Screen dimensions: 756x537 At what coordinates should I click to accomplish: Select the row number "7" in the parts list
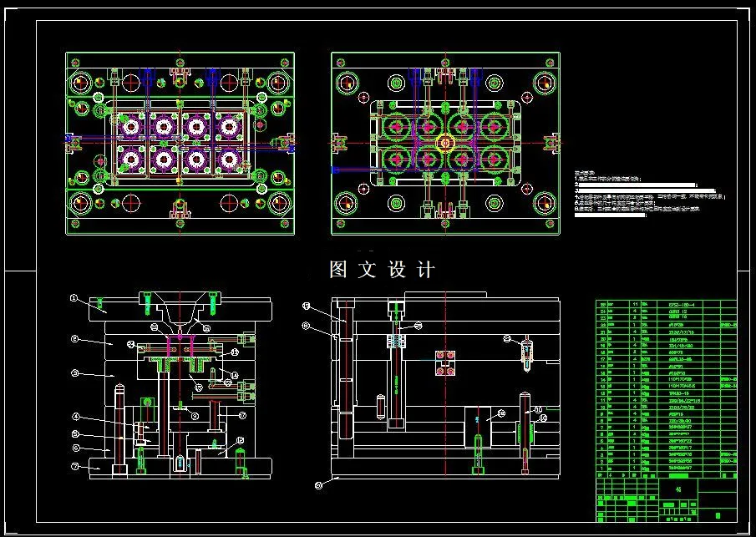click(x=601, y=427)
